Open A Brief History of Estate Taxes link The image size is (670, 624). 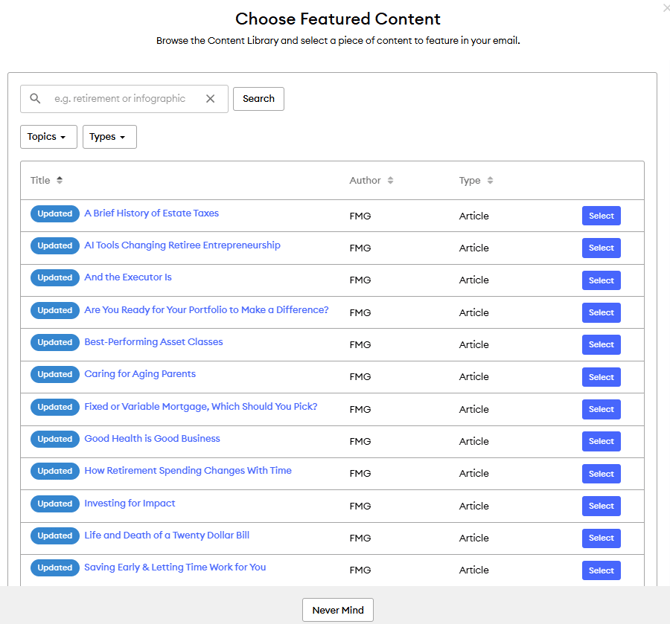click(151, 213)
